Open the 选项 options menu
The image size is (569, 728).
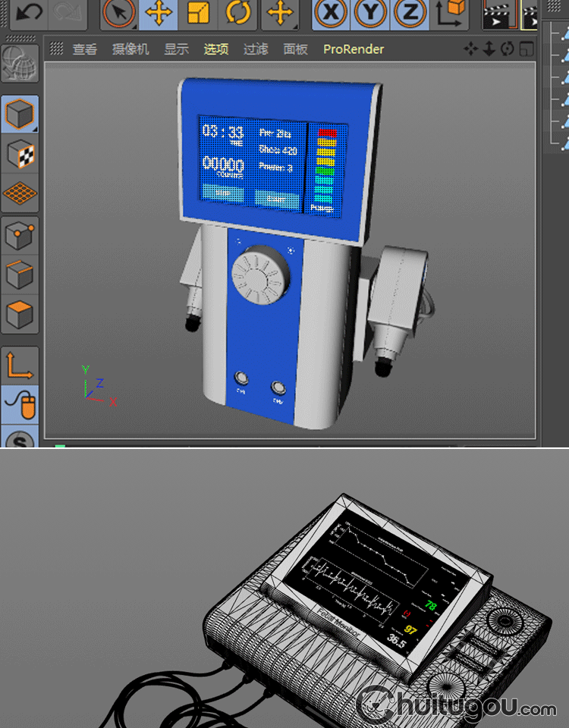[x=216, y=49]
